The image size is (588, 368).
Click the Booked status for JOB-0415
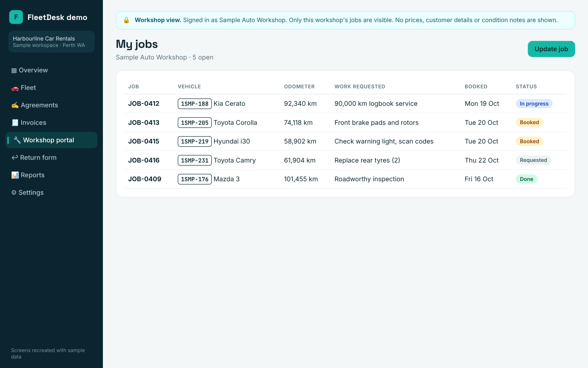click(530, 141)
